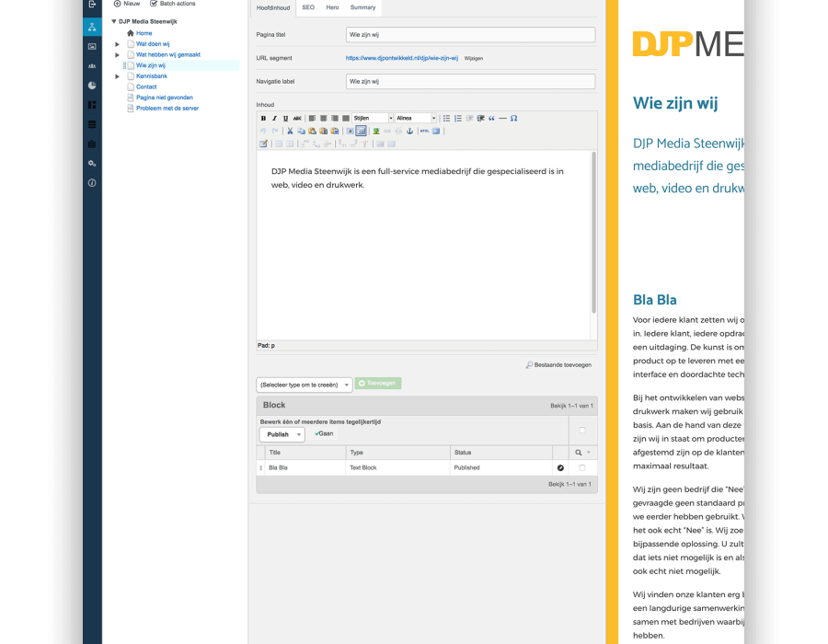Click the Gaan button next to Publish
828x644 pixels.
324,434
